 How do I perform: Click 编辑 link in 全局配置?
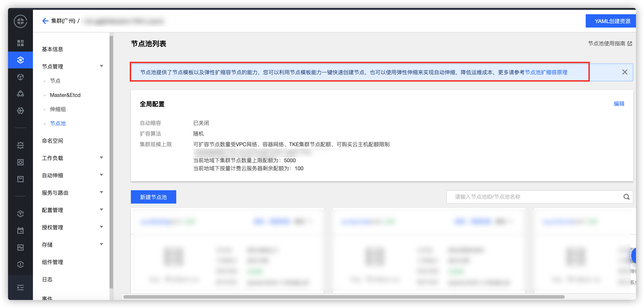tap(619, 104)
